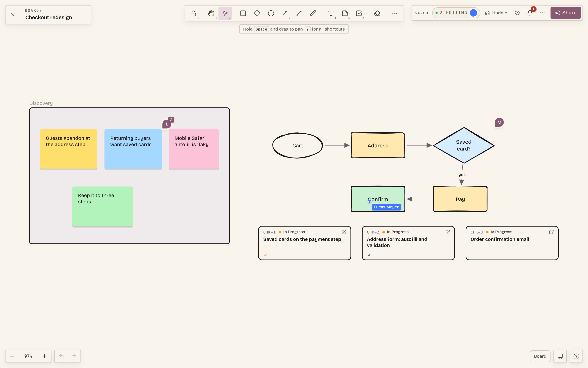
Task: Zoom in with plus button
Action: pos(44,356)
